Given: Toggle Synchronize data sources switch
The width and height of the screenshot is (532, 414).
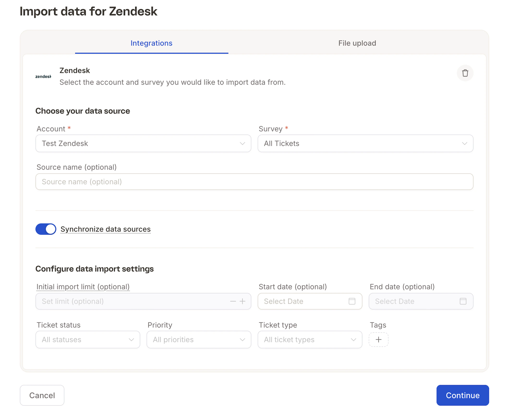Looking at the screenshot, I should point(46,229).
